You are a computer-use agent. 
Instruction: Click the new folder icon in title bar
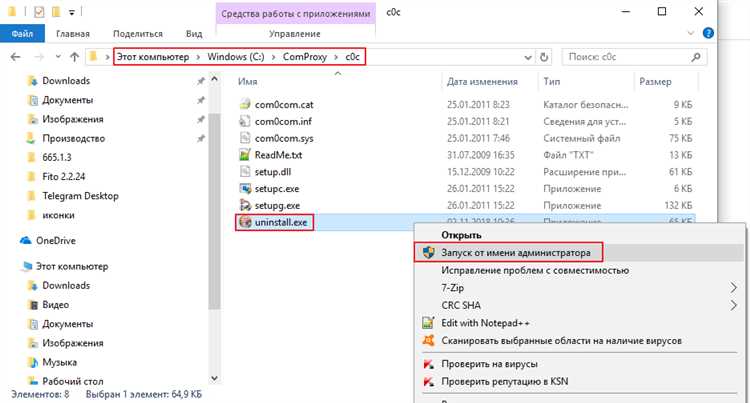pos(56,12)
